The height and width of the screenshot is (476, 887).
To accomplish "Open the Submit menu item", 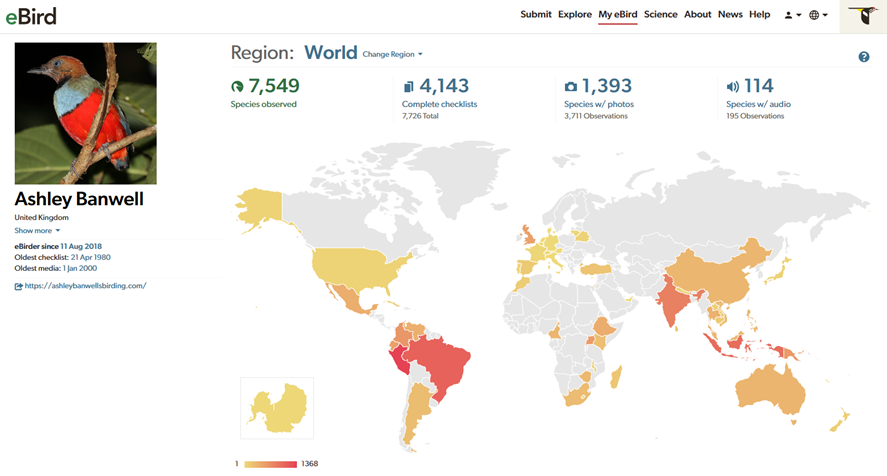I will coord(536,15).
